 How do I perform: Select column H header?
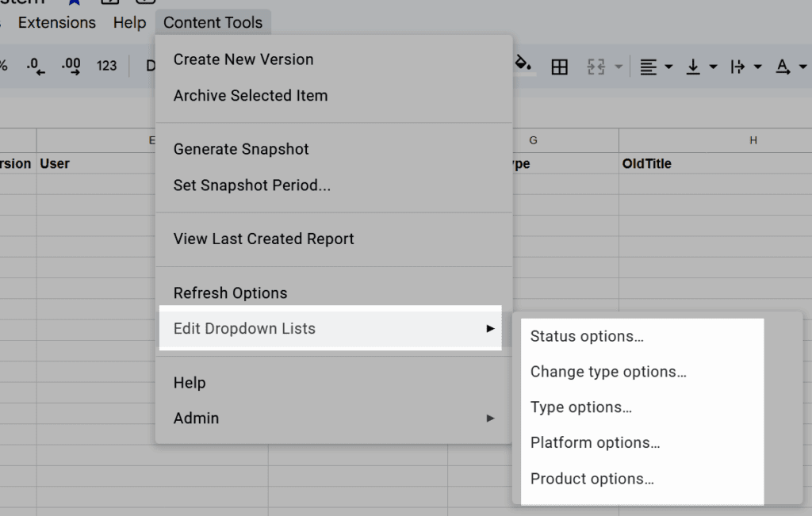pyautogui.click(x=753, y=140)
